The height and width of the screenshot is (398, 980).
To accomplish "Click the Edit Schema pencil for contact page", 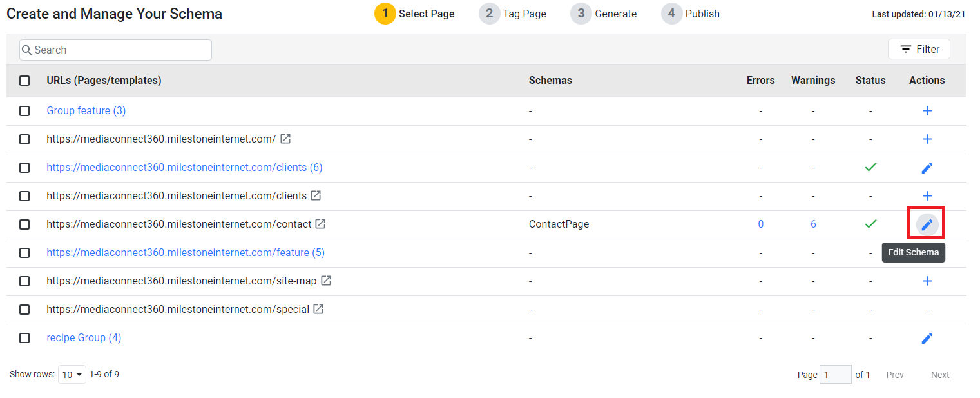I will click(927, 224).
